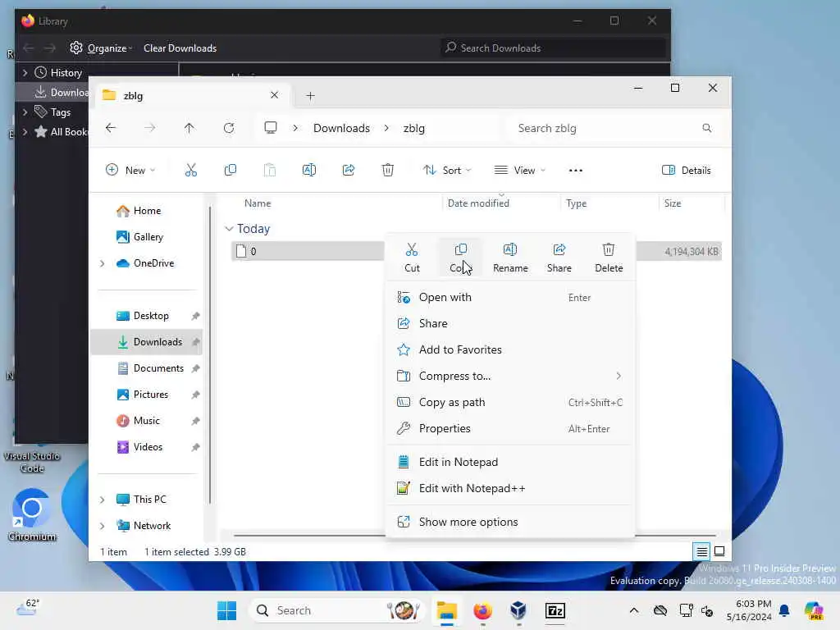Choose Open with from context menu

(x=510, y=297)
